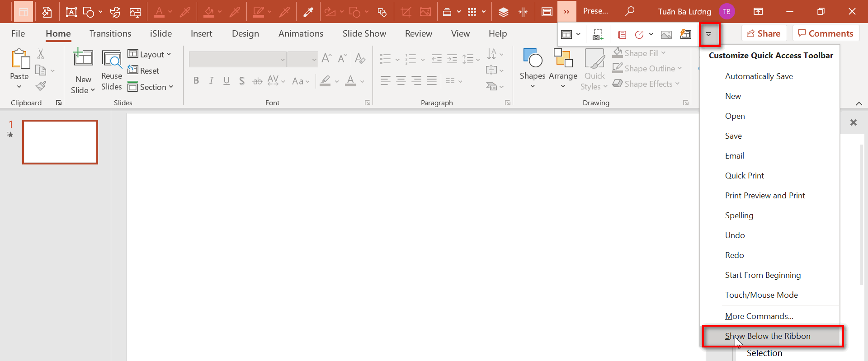Open the Customize Quick Access Toolbar dropdown arrow
Screen dimensions: 868x361
708,34
